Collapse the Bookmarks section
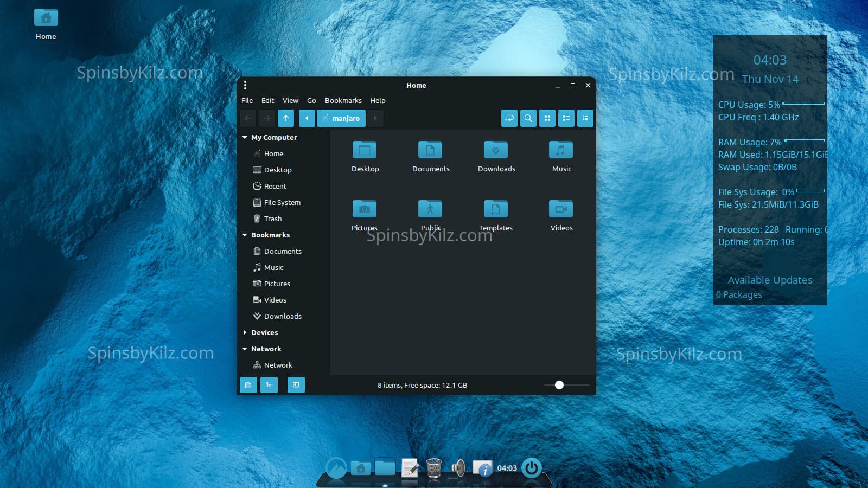 click(x=245, y=235)
